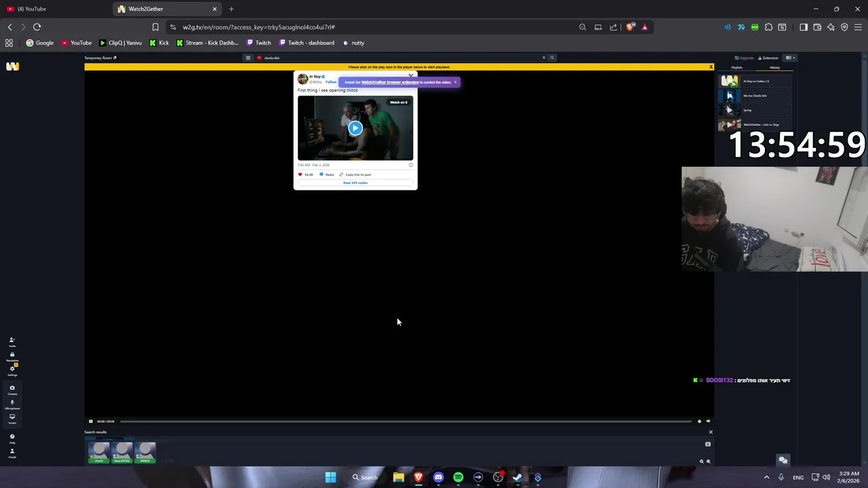Switch to the Playlists tab

736,68
